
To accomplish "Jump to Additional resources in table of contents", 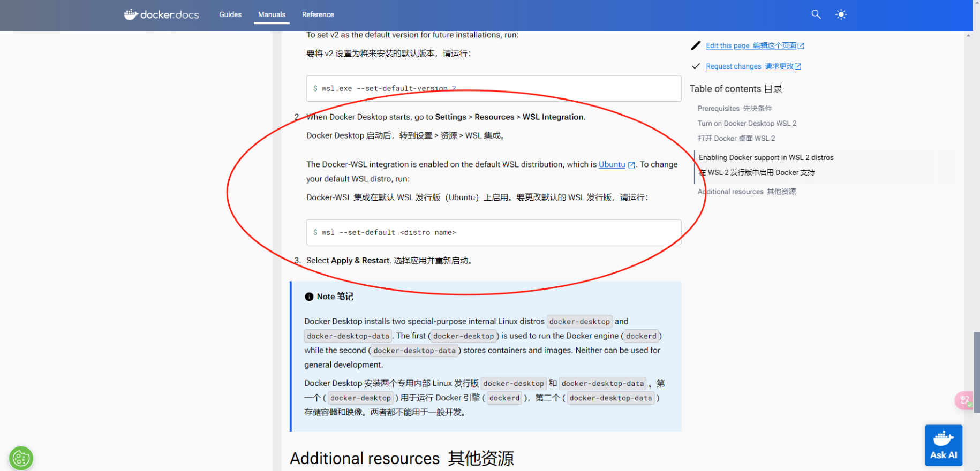I will tap(747, 192).
